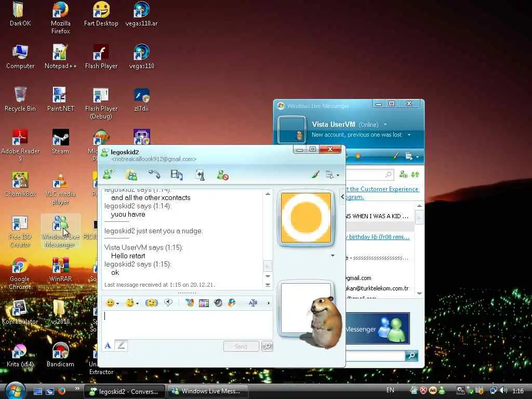
Task: Click Firefox in quick launch bar
Action: click(62, 391)
